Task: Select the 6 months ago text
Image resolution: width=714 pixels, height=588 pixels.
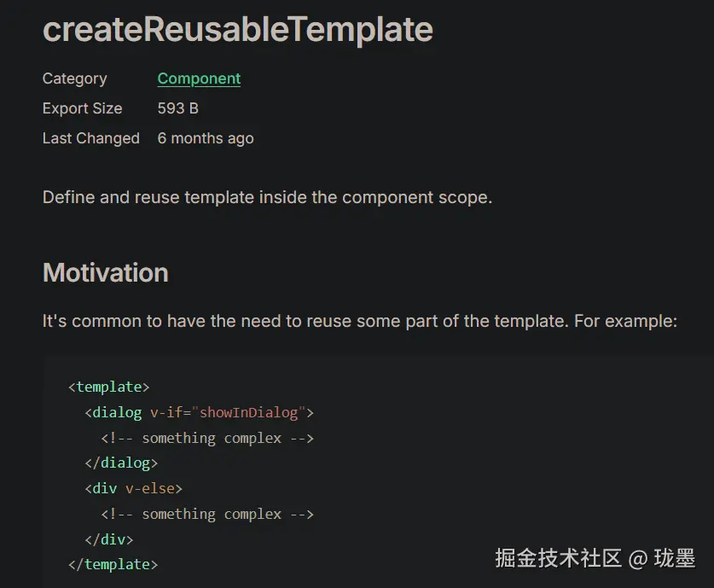Action: (205, 138)
